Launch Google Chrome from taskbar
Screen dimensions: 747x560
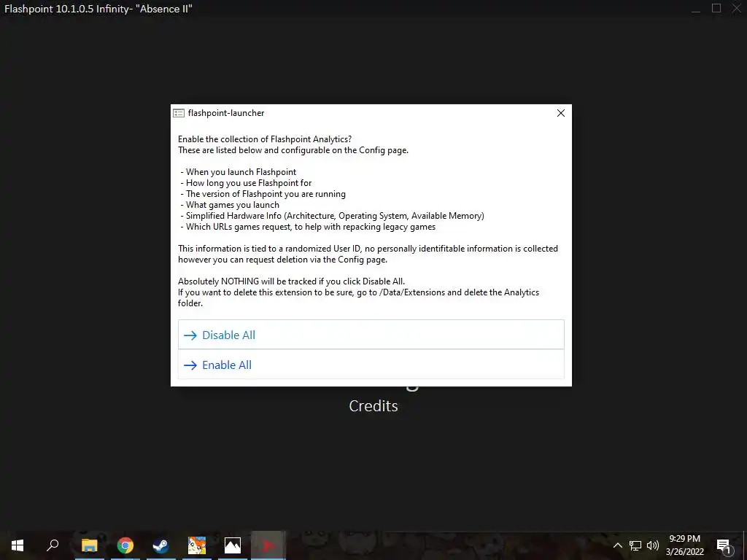point(125,545)
